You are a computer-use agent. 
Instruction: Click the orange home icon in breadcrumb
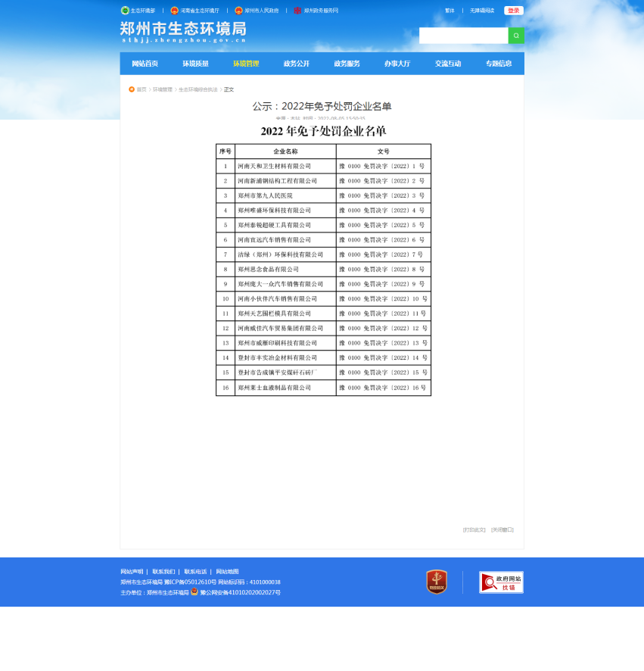pos(132,89)
